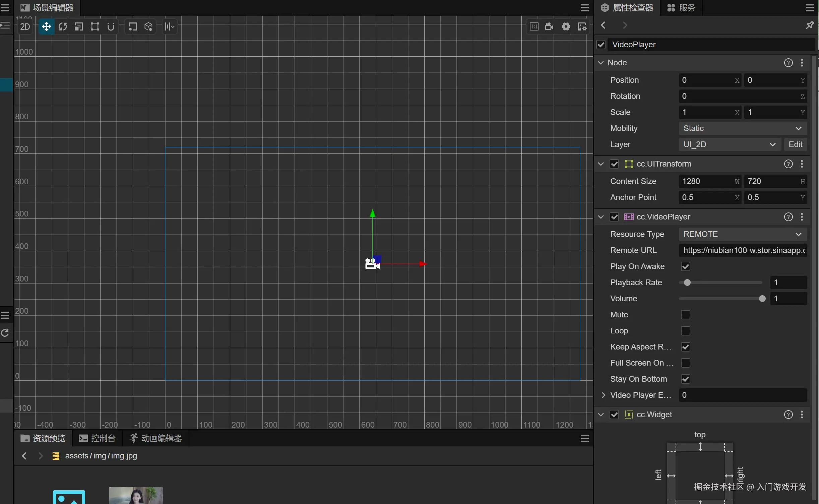Pin the inspector panel
Viewport: 819px width, 504px height.
810,25
